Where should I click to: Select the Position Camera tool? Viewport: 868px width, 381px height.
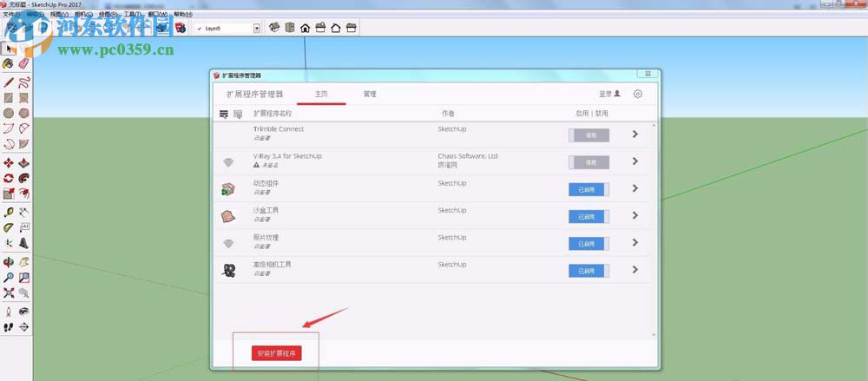(9, 312)
